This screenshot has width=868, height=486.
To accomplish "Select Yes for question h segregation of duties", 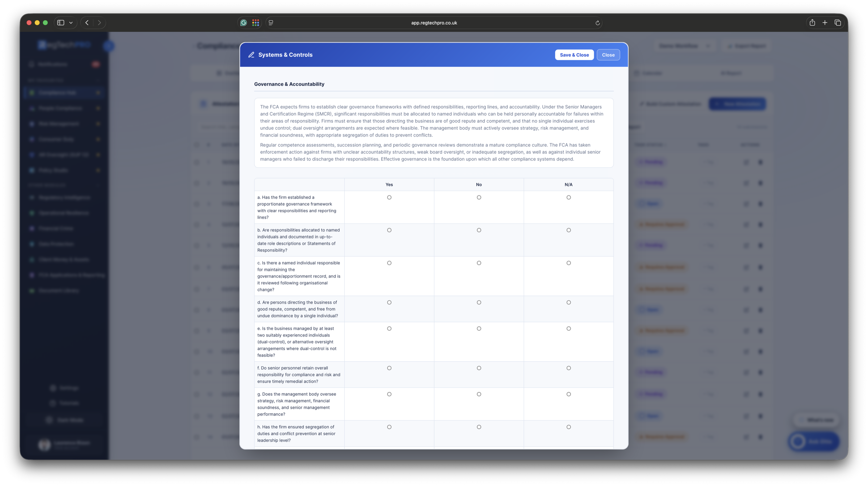I will [x=389, y=427].
